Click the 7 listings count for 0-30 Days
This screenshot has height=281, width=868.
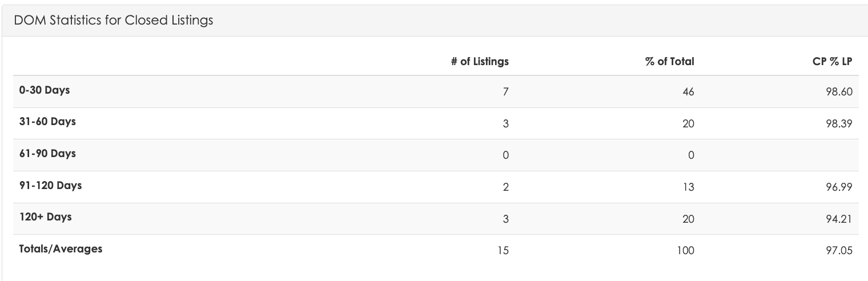[x=505, y=91]
